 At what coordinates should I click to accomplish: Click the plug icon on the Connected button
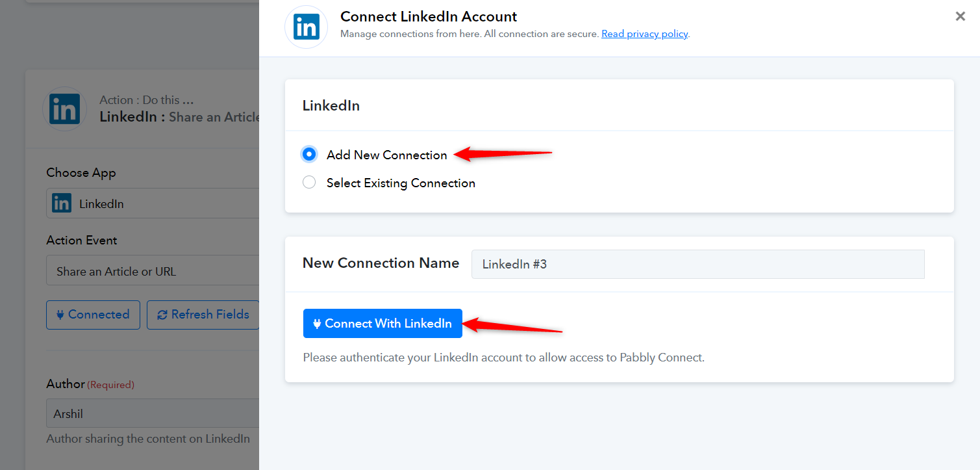click(60, 315)
